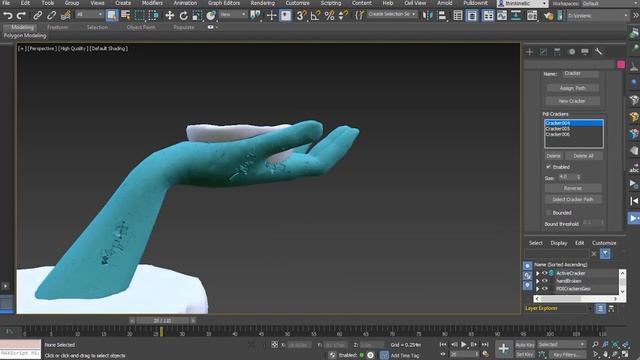Screen dimensions: 640x360
Task: Activate Select and Scale tool
Action: 197,16
